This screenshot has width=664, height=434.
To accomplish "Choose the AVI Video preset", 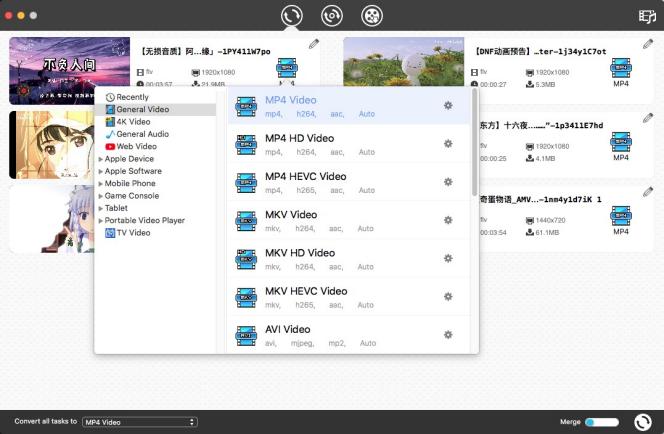I will tap(349, 334).
